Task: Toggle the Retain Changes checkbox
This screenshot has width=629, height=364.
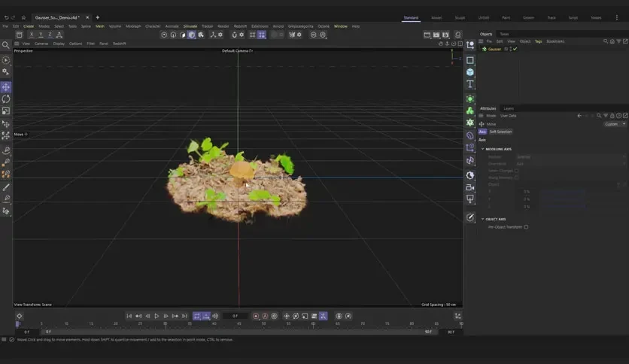Action: (517, 171)
